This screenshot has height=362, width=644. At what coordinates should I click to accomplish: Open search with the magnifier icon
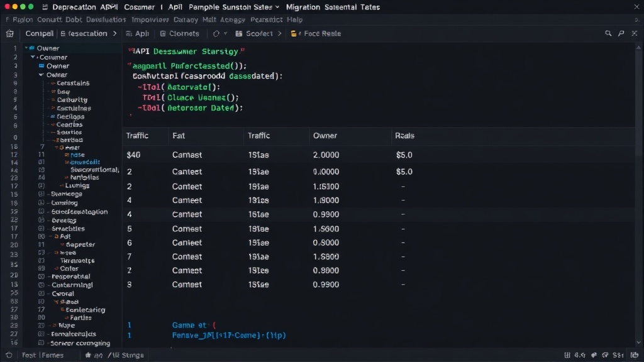pyautogui.click(x=608, y=33)
